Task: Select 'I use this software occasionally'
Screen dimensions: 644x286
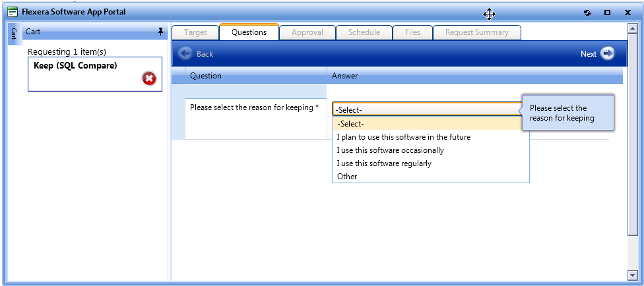Action: tap(430, 150)
